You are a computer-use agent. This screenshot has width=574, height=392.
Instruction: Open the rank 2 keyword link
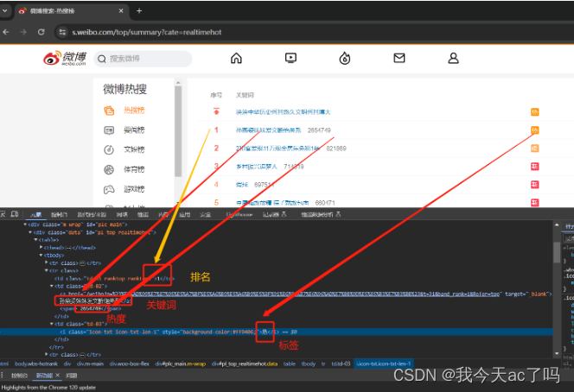tap(277, 149)
